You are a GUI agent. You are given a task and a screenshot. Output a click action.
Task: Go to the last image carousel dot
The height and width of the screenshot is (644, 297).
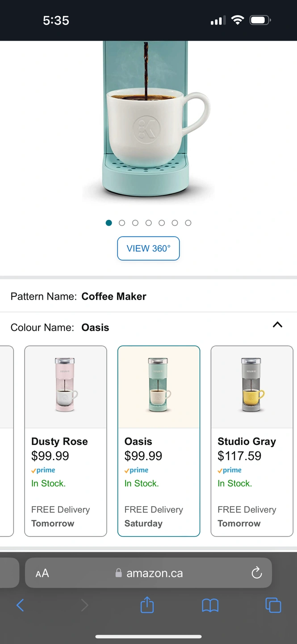pyautogui.click(x=188, y=223)
